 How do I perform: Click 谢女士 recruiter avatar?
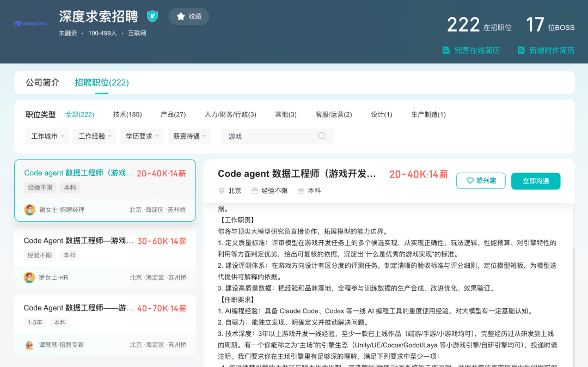[x=29, y=210]
